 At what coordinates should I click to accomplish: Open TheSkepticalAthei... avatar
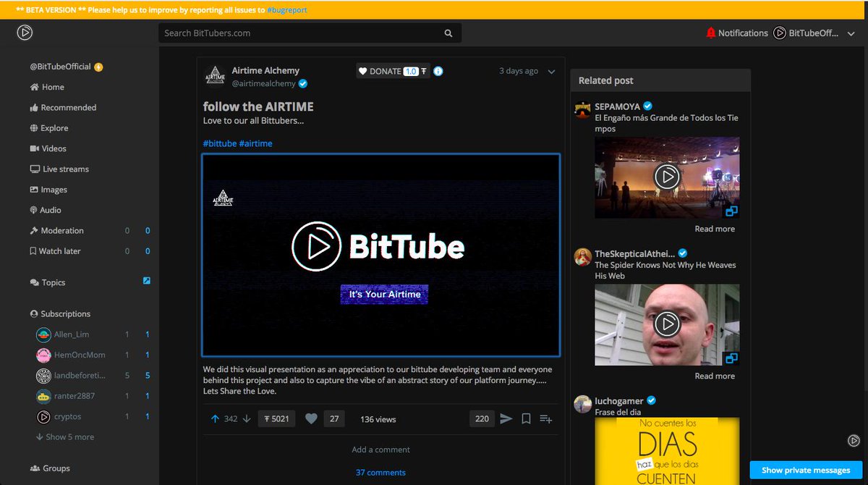583,257
